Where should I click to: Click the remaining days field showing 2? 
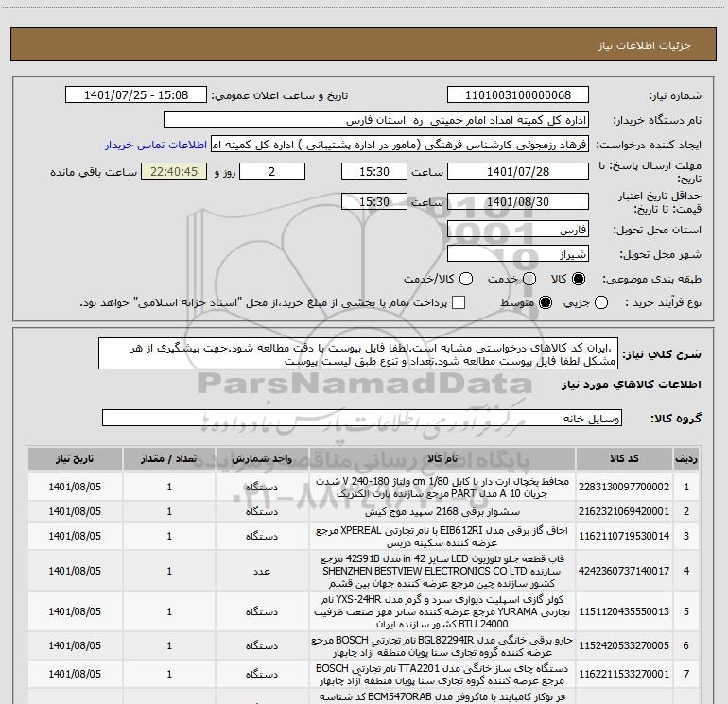point(272,171)
